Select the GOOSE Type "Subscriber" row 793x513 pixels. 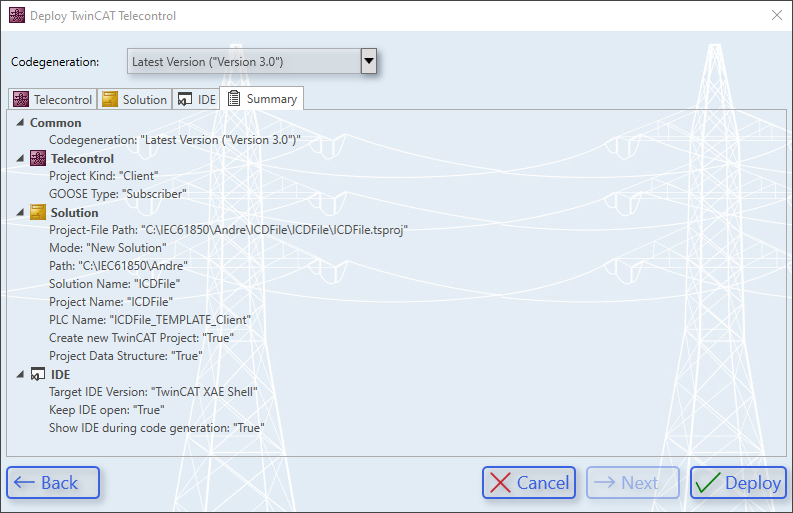pos(118,194)
